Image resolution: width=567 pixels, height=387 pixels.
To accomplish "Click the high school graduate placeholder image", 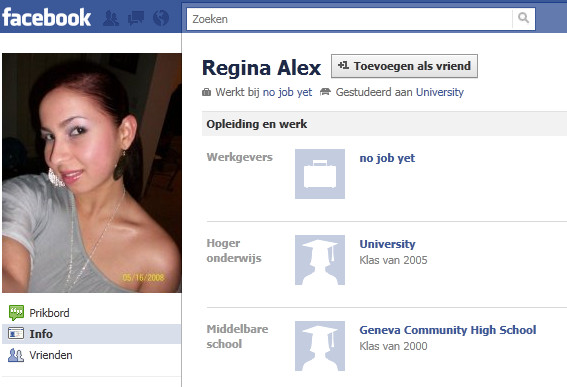I will (320, 346).
